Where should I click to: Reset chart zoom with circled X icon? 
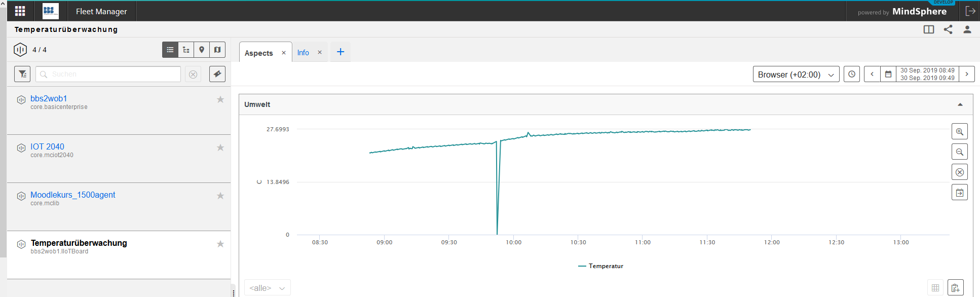[x=959, y=172]
